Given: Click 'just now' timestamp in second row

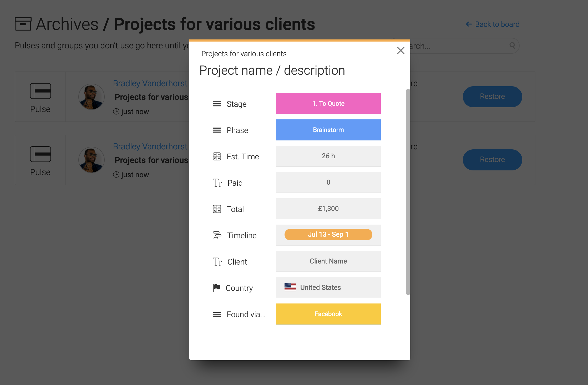Looking at the screenshot, I should (135, 175).
